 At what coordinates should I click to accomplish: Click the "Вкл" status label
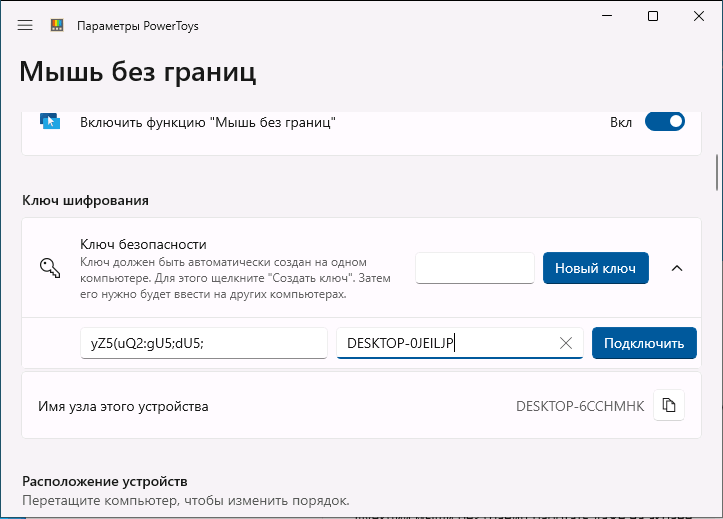(x=621, y=122)
